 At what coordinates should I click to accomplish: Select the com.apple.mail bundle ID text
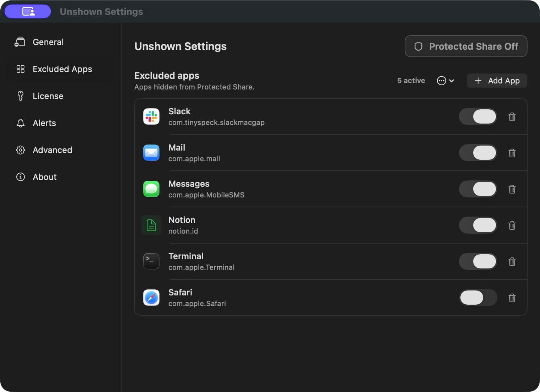194,159
